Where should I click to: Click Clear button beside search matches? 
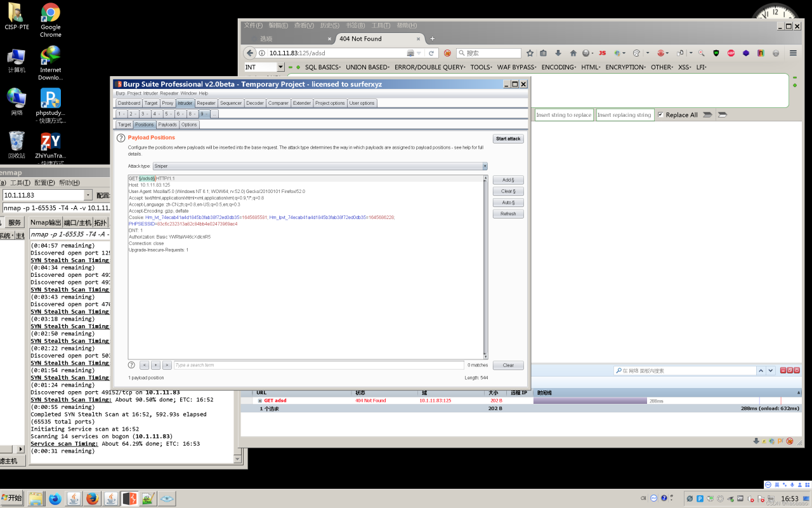(x=508, y=365)
